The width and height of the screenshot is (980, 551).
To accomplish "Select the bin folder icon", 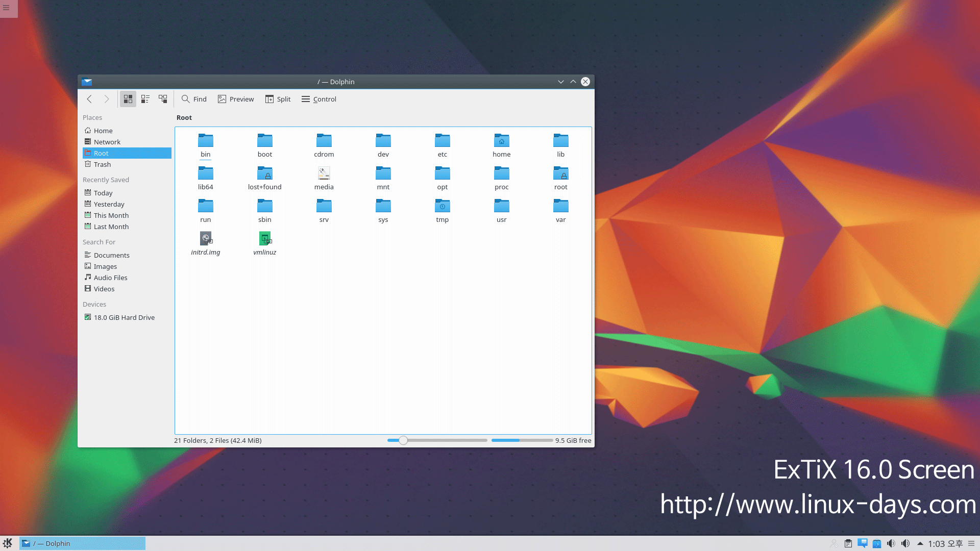I will pyautogui.click(x=206, y=140).
